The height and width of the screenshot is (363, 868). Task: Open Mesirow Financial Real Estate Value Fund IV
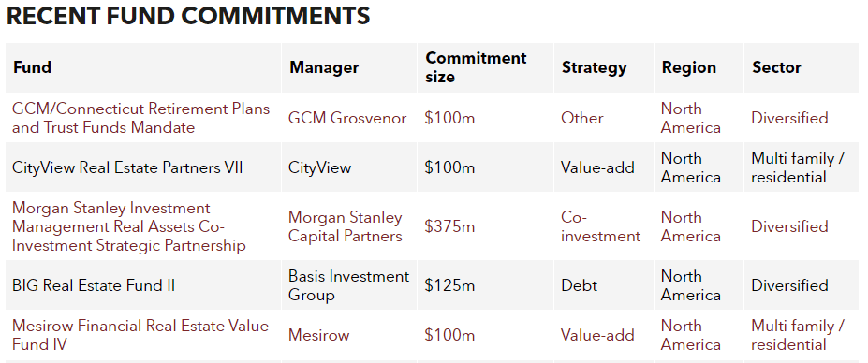pos(140,335)
